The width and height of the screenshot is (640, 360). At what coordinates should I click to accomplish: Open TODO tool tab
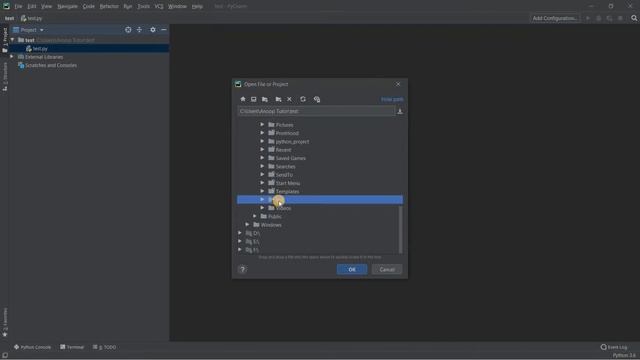104,347
